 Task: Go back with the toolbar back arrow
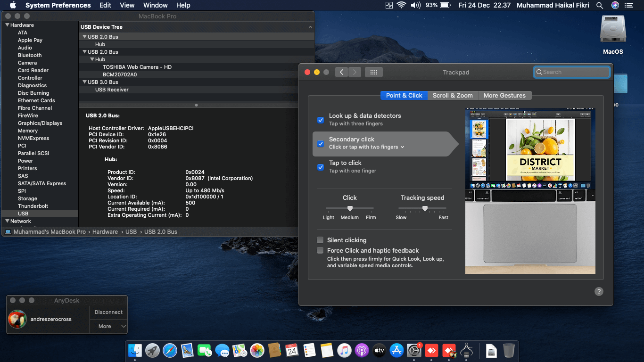click(x=342, y=72)
